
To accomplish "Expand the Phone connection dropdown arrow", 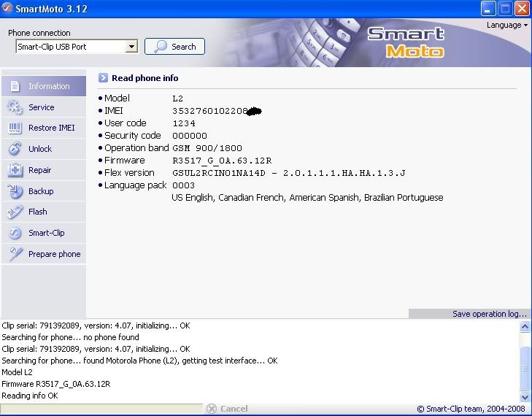I will [131, 47].
